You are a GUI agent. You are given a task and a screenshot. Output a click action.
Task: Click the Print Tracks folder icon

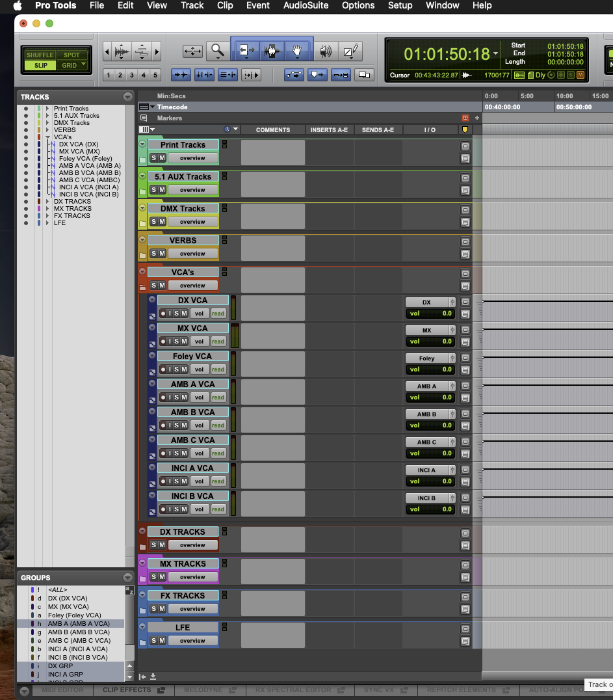coord(142,159)
